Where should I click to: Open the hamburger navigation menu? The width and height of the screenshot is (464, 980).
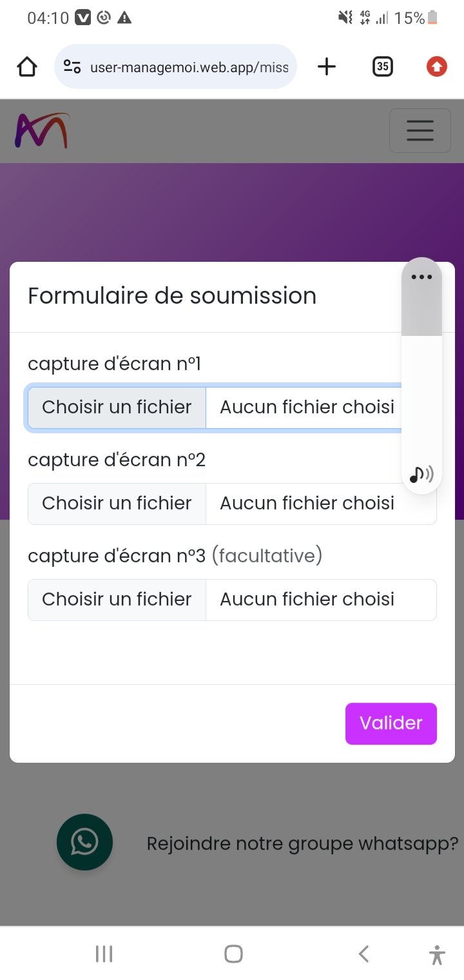coord(420,131)
